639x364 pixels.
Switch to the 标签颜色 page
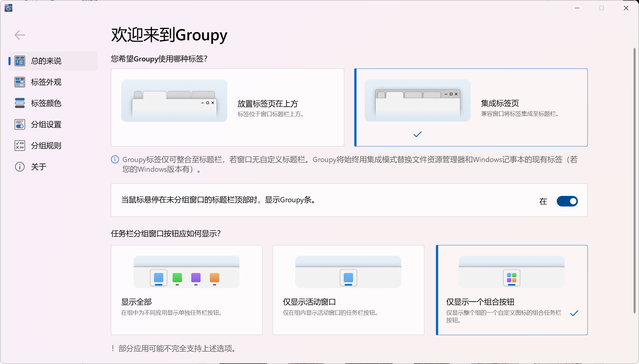[46, 103]
